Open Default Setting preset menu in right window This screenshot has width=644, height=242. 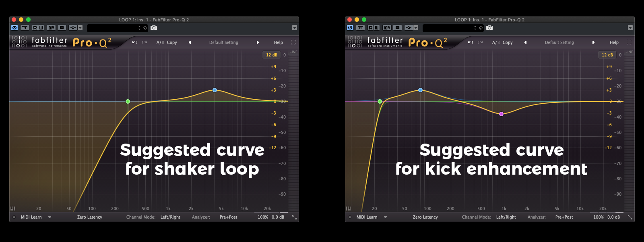click(x=559, y=42)
